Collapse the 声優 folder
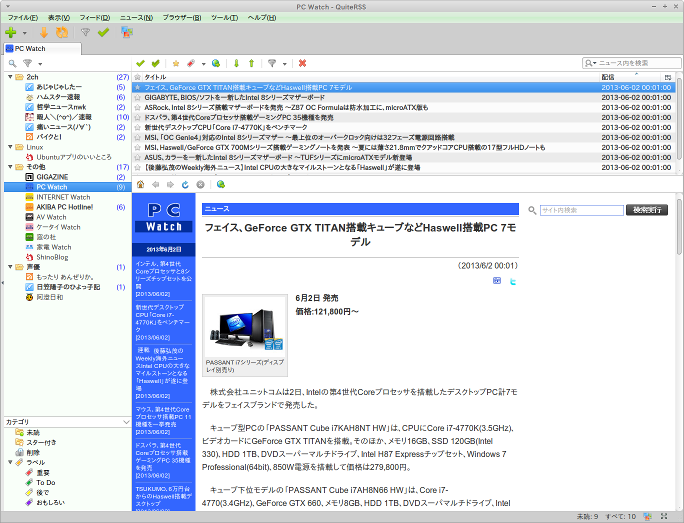The height and width of the screenshot is (523, 684). pyautogui.click(x=10, y=267)
